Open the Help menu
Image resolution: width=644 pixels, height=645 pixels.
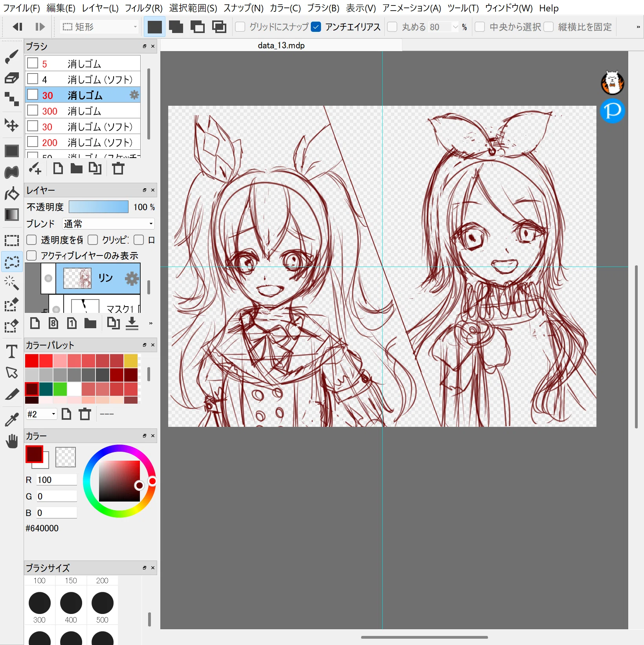(x=549, y=8)
